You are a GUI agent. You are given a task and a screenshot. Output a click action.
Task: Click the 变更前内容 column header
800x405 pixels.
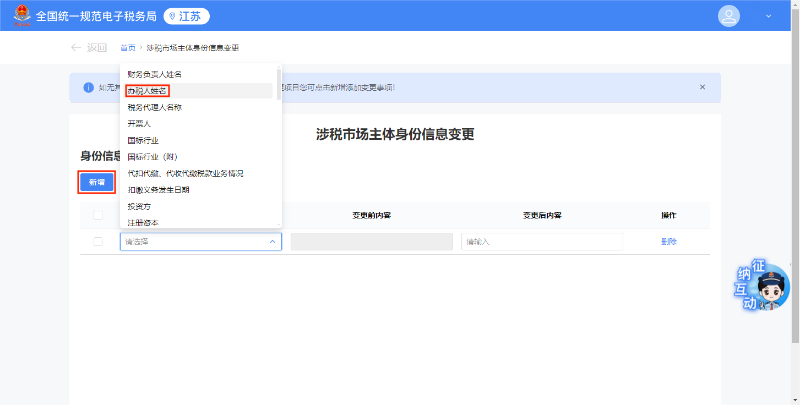pyautogui.click(x=371, y=215)
